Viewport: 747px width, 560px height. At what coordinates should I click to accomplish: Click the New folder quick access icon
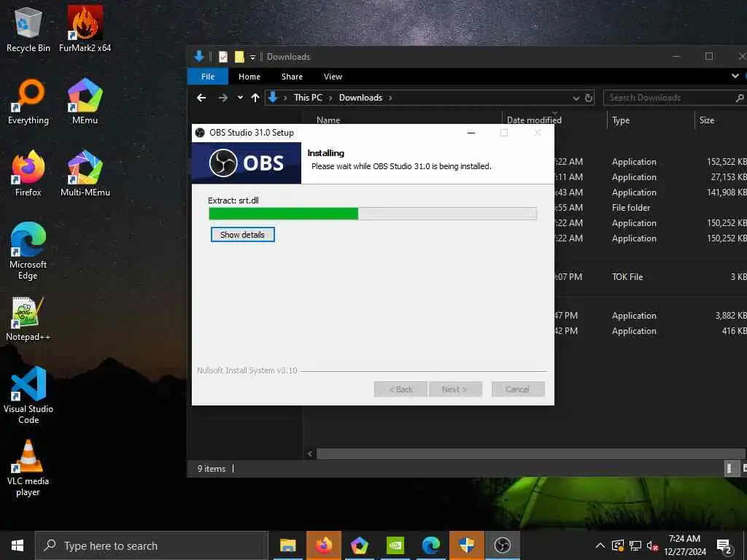(239, 57)
